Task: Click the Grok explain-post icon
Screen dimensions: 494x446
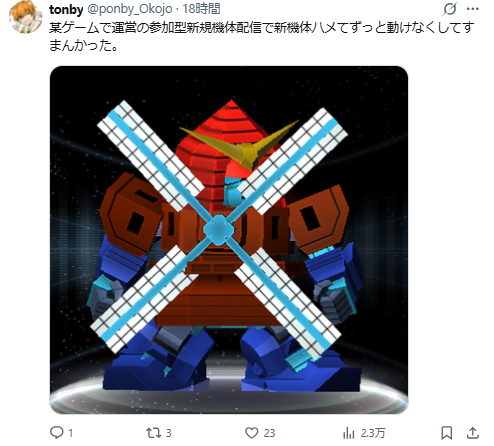Action: (x=449, y=9)
